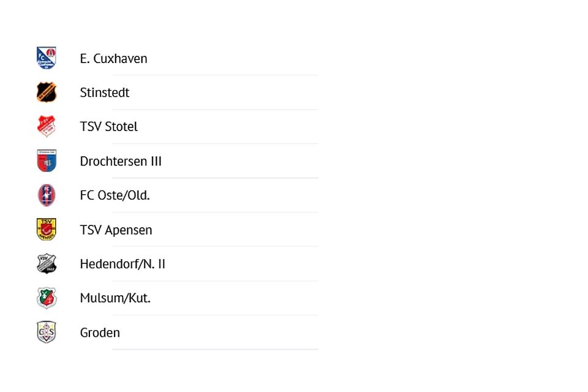Open the E. Cuxhaven team name
This screenshot has width=588, height=392.
coord(113,59)
